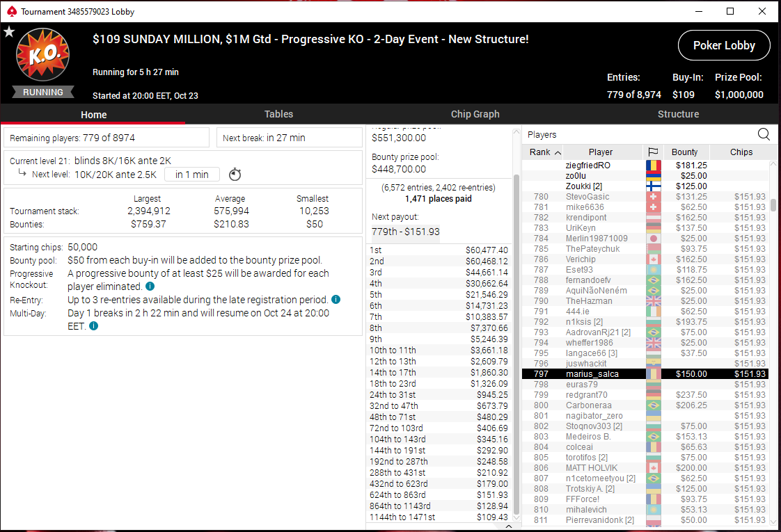This screenshot has height=532, width=781.
Task: Collapse the payouts panel bottom chevron
Action: pos(509,526)
